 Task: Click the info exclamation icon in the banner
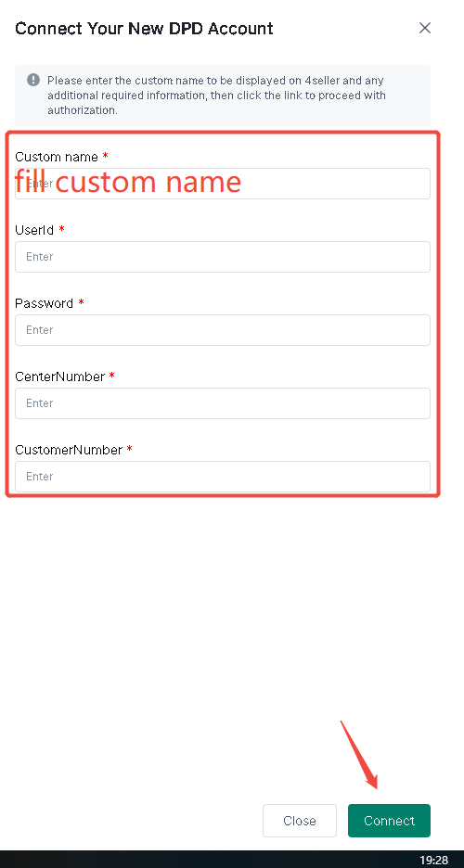point(33,80)
